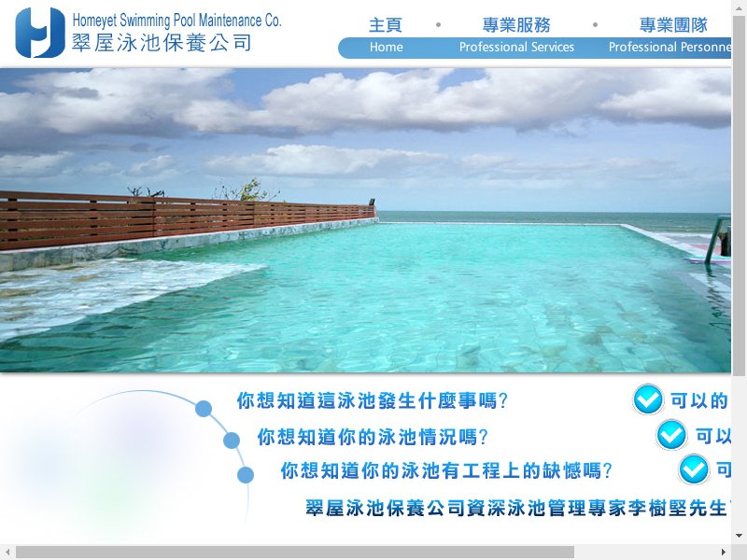Click the checkmark icon on the second question row

(671, 434)
